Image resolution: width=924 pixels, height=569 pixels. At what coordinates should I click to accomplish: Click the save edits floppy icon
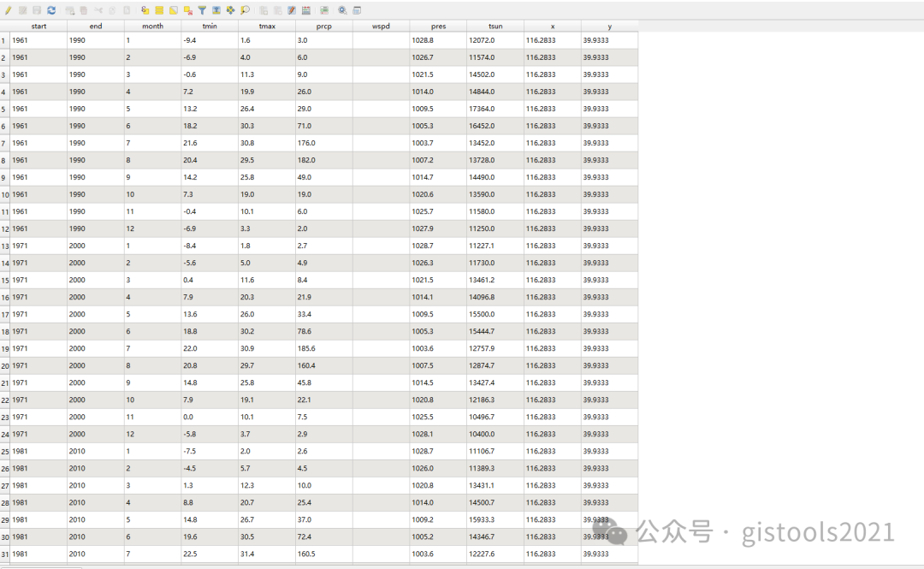tap(37, 10)
